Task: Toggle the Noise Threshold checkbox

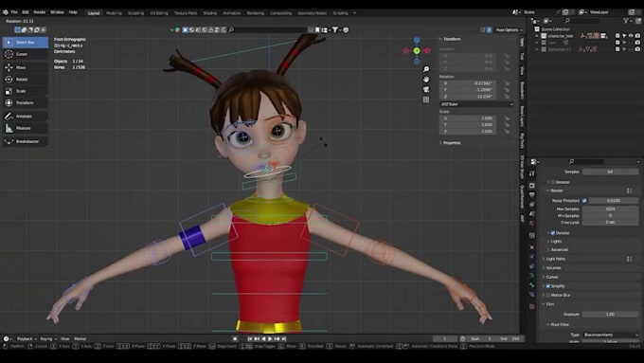Action: click(584, 201)
